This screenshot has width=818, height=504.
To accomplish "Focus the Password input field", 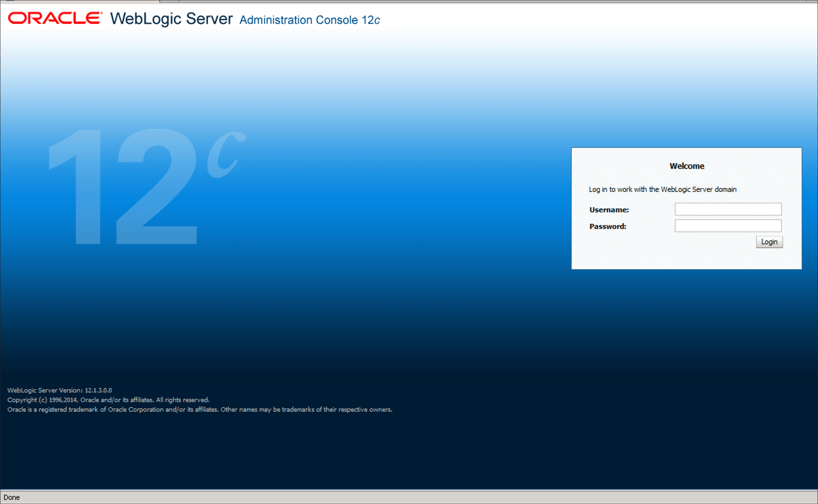I will point(728,226).
